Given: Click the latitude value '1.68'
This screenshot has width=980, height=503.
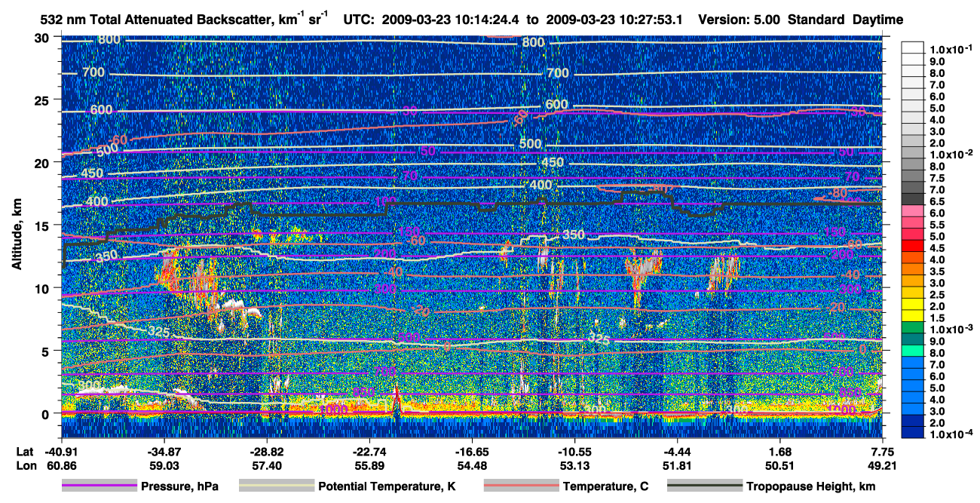Looking at the screenshot, I should [x=780, y=451].
